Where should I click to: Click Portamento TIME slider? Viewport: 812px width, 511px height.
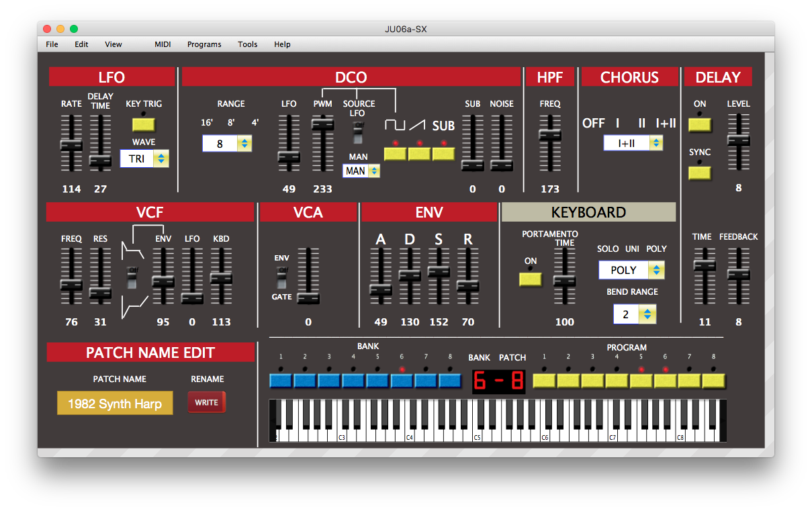pos(565,276)
